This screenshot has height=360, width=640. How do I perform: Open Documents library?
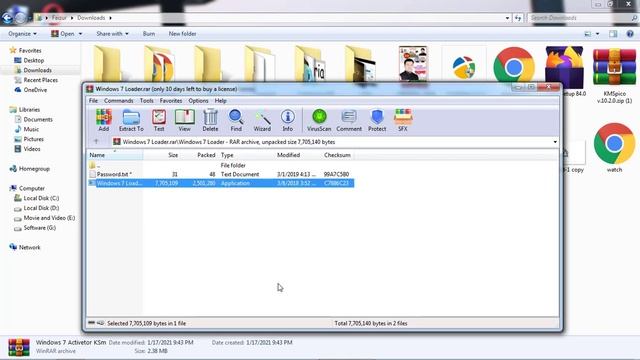pos(38,120)
